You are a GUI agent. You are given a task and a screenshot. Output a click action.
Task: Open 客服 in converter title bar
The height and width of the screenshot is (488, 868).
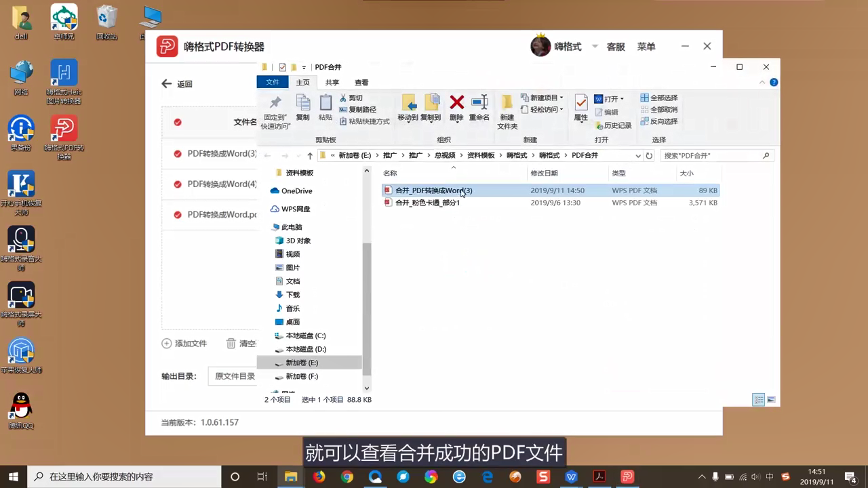pyautogui.click(x=616, y=47)
